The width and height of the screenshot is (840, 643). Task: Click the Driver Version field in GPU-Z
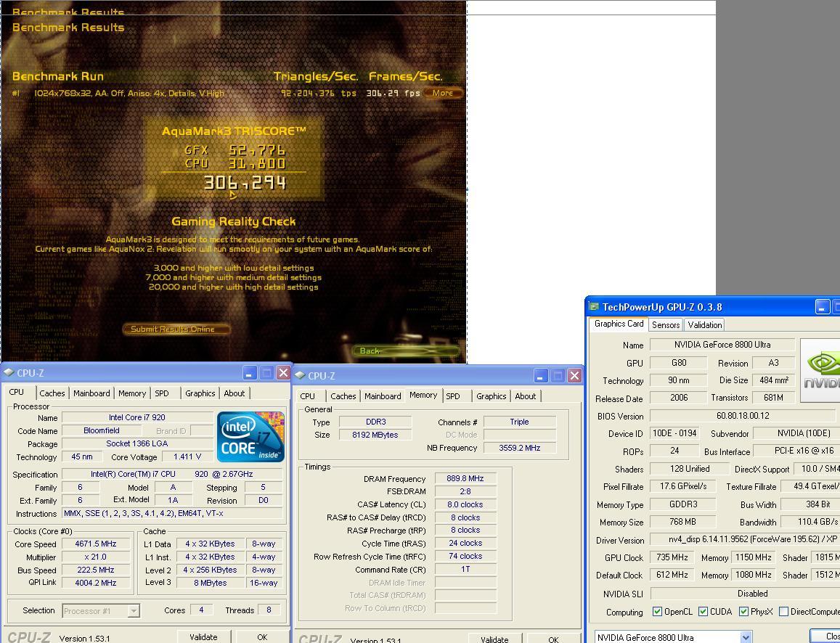[745, 540]
